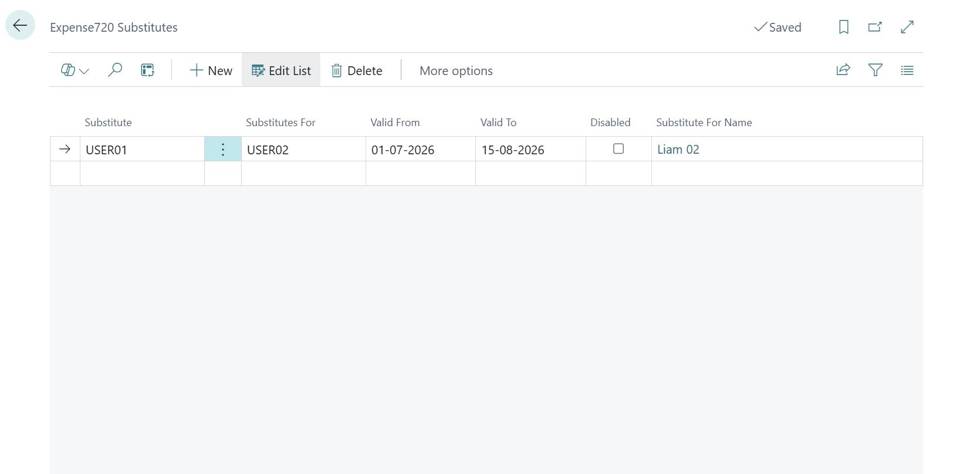Create a new substitute with New
The width and height of the screenshot is (980, 474).
211,70
